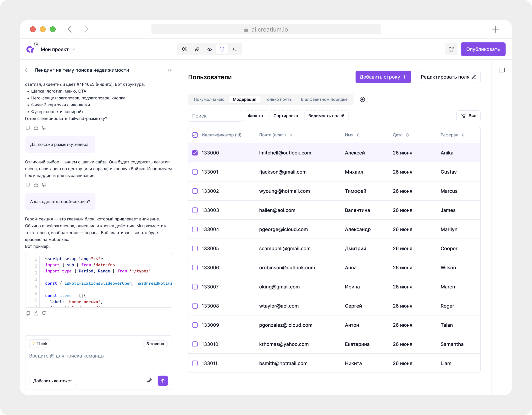Viewport: 532px width, 415px height.
Task: Add a new view with plus circle icon
Action: click(362, 99)
